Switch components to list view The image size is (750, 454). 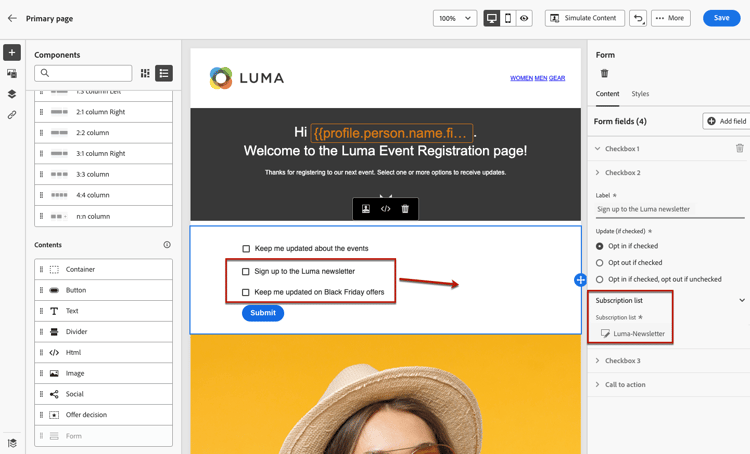pos(164,73)
